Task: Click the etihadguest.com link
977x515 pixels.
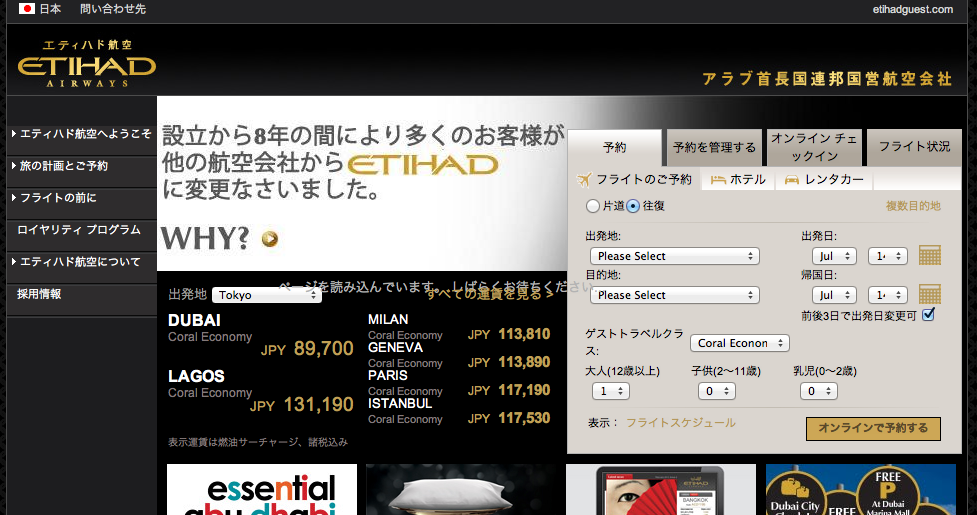Action: (913, 9)
